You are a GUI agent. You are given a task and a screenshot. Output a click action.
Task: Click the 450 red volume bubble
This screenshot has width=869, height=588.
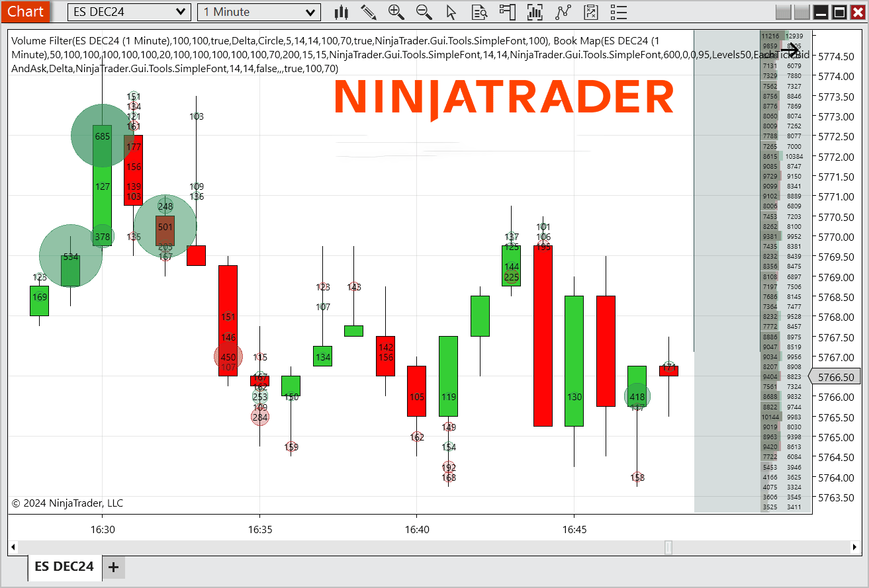click(228, 357)
